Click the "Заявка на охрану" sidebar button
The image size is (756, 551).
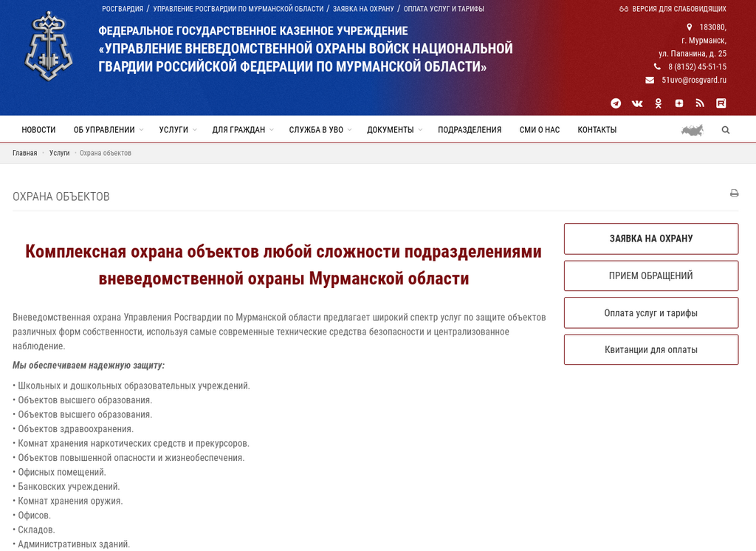(x=650, y=239)
